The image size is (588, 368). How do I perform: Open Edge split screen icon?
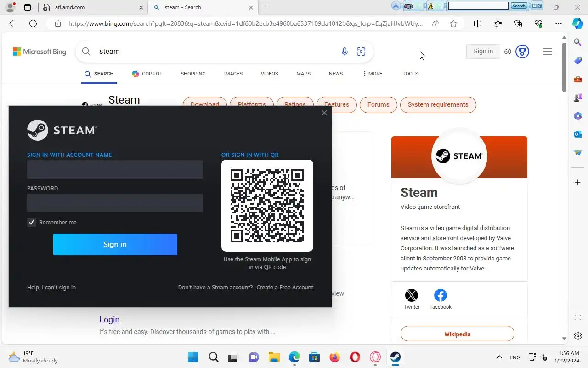tap(477, 23)
